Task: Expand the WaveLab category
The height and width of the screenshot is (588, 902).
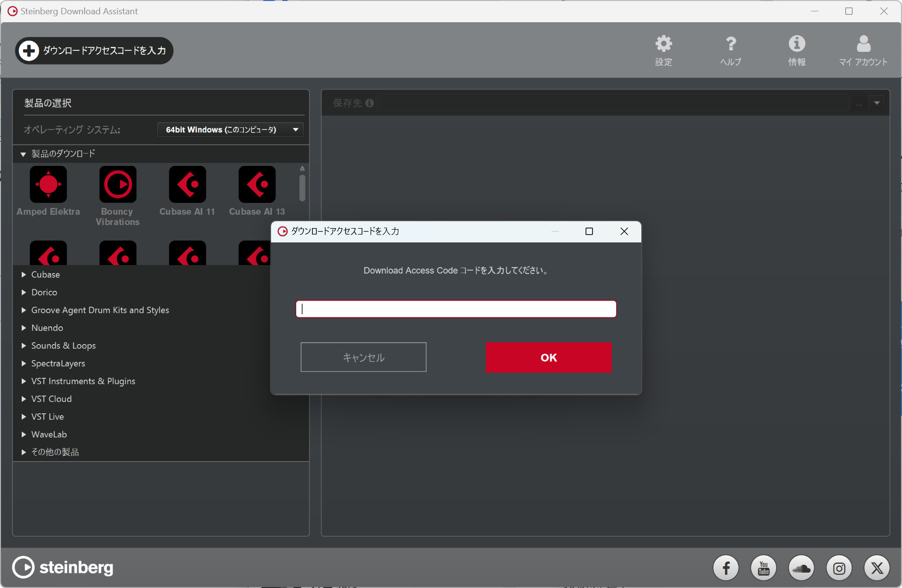Action: pos(23,434)
